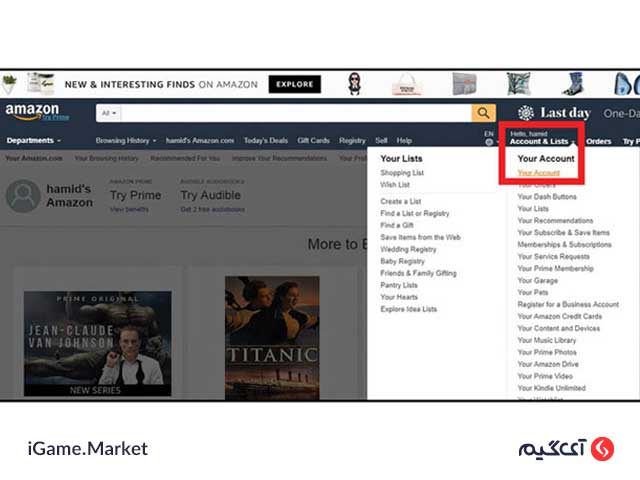640x480 pixels.
Task: Open the Titanic movie poster
Action: tap(272, 338)
